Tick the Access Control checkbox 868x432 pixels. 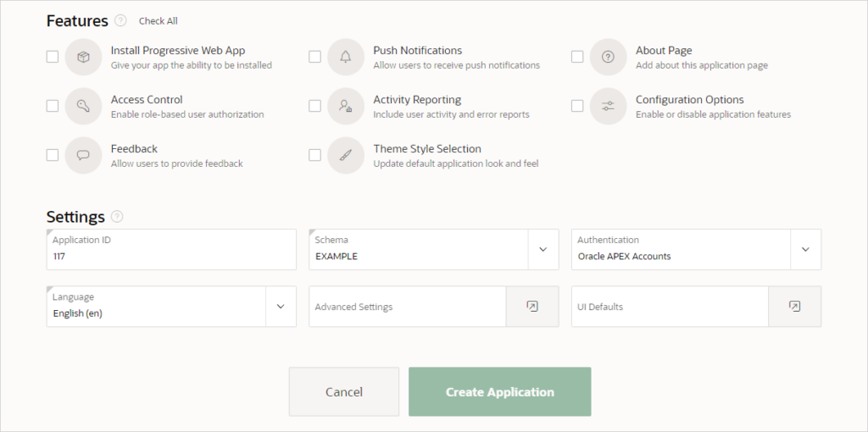53,106
